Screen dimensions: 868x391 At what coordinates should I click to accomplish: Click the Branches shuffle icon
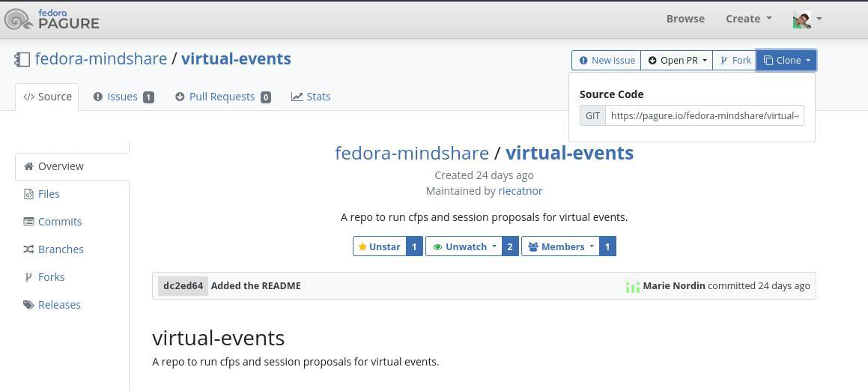(28, 249)
